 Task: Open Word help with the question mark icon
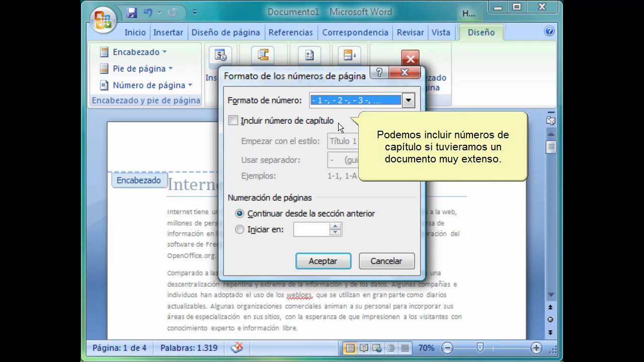(549, 31)
